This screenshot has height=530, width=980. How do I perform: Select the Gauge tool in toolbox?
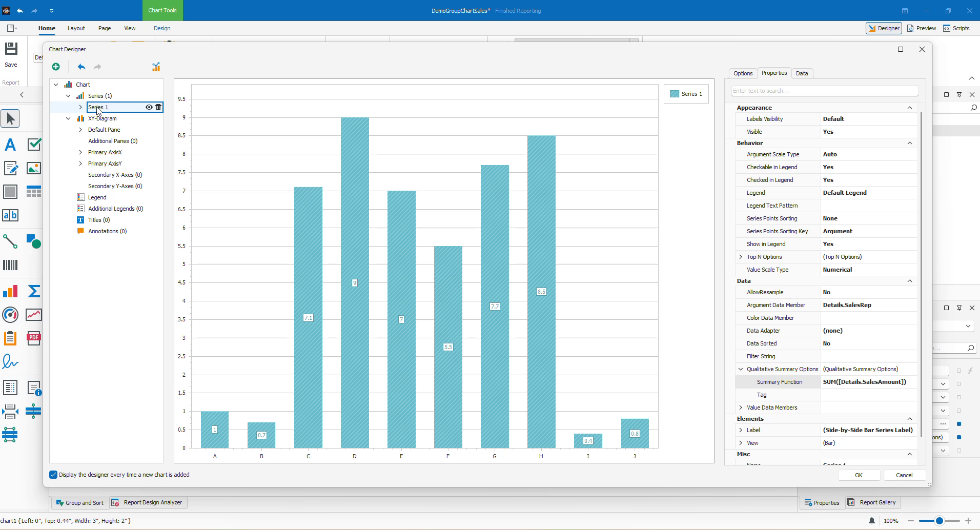pyautogui.click(x=10, y=314)
